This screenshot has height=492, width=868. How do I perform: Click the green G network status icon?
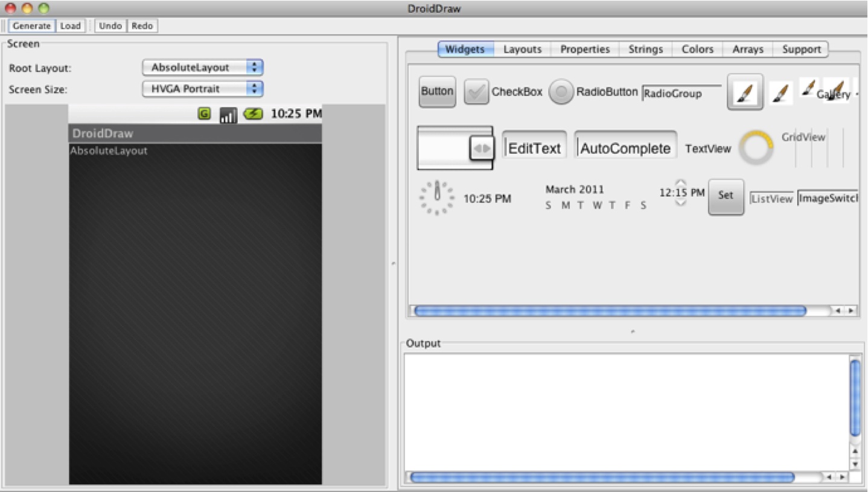coord(205,113)
